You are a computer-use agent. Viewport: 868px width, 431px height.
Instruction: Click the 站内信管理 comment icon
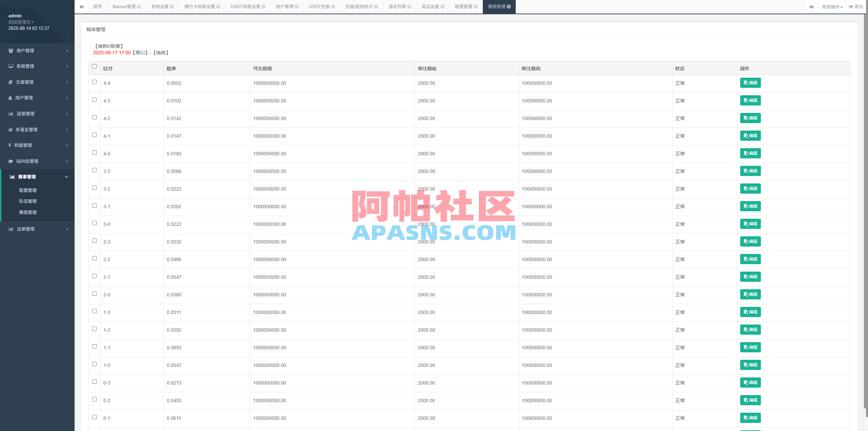coord(10,161)
